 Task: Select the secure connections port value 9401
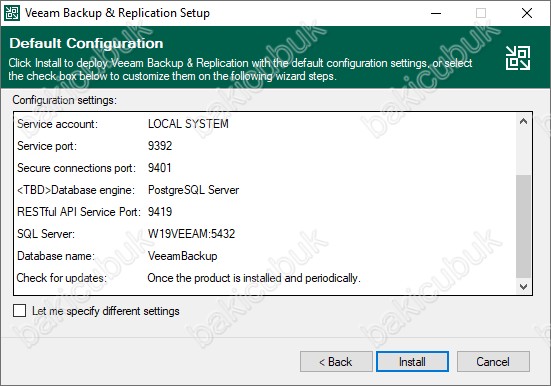pos(160,168)
